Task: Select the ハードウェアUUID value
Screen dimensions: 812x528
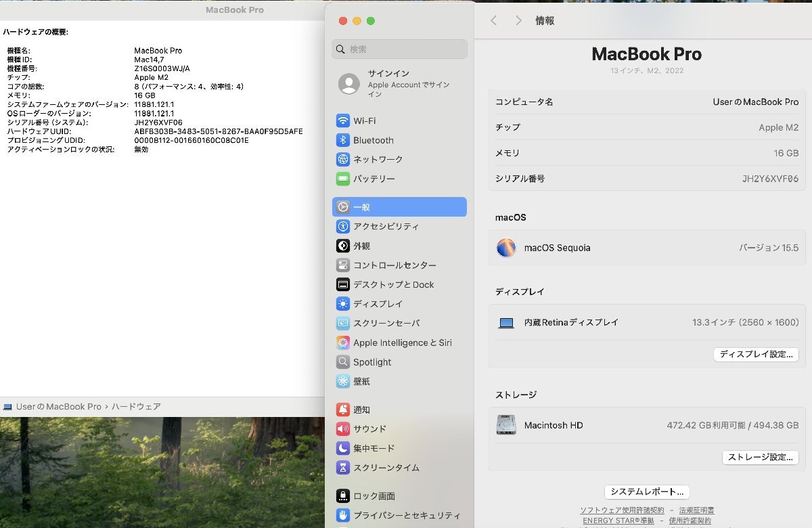Action: point(219,131)
